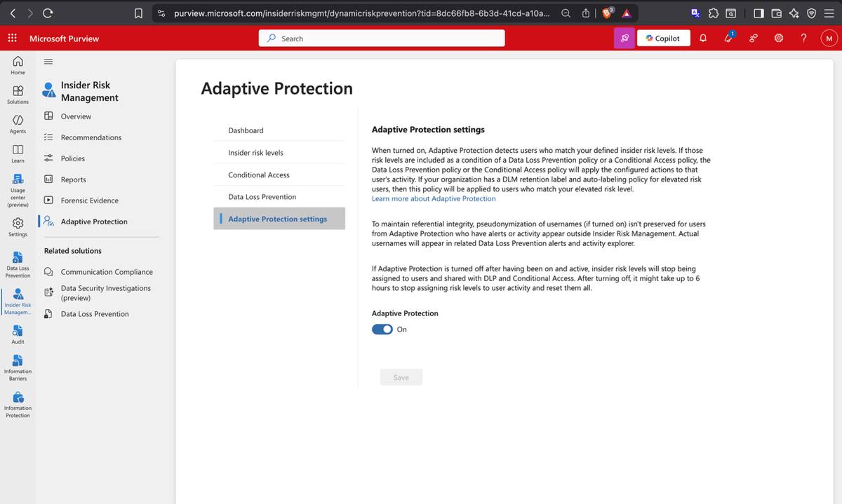Open Settings gear in left rail
This screenshot has height=504, width=842.
(18, 226)
